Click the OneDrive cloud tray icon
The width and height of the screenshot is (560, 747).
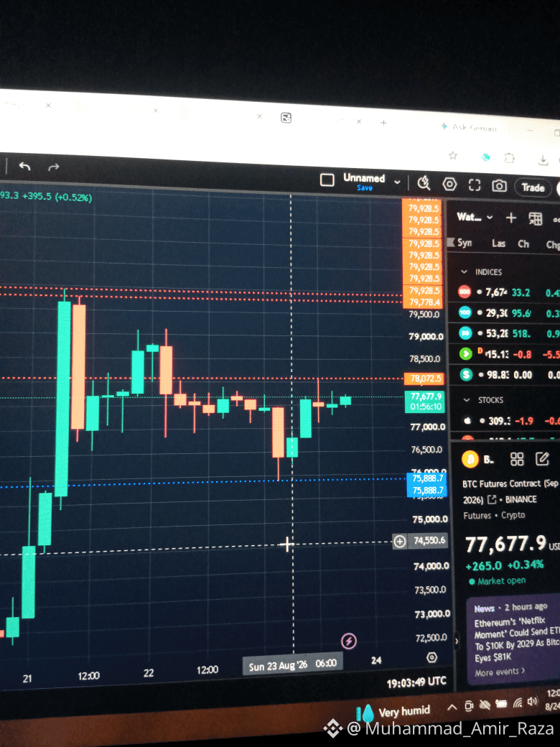pyautogui.click(x=485, y=705)
